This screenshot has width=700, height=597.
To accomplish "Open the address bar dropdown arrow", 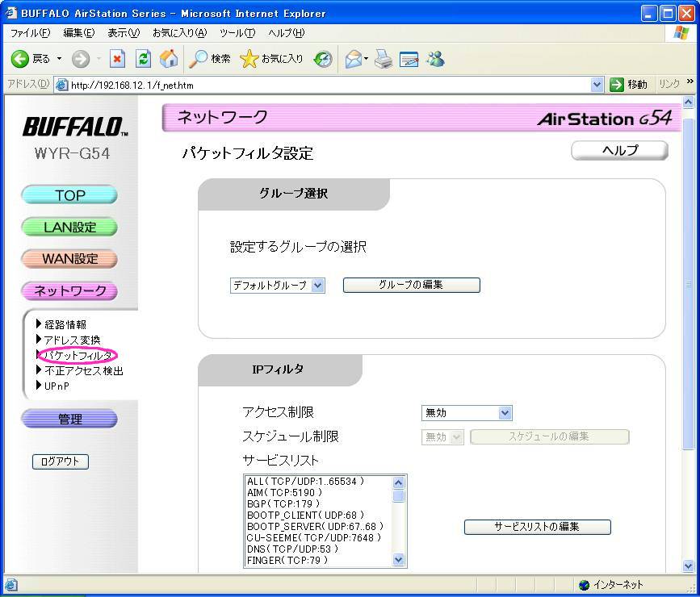I will pos(597,85).
